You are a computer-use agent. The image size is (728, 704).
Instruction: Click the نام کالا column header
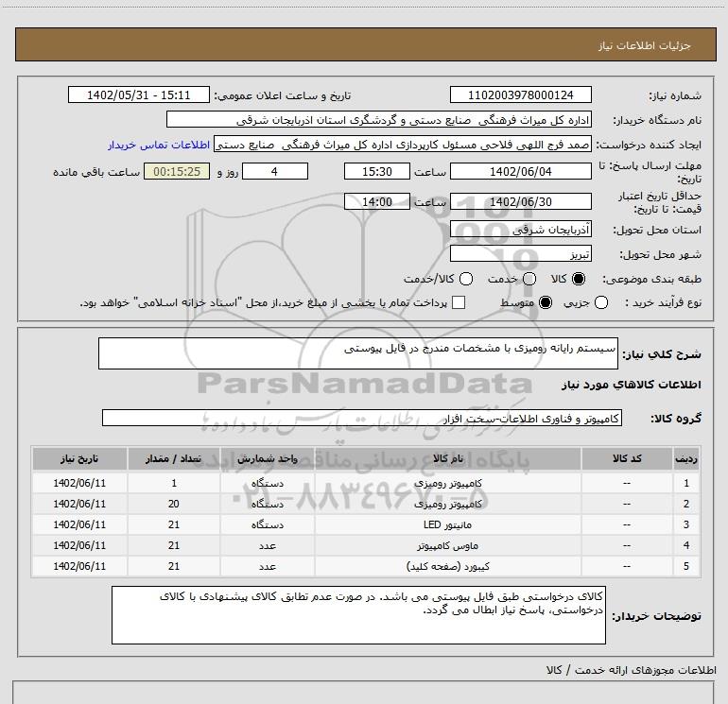tap(448, 459)
